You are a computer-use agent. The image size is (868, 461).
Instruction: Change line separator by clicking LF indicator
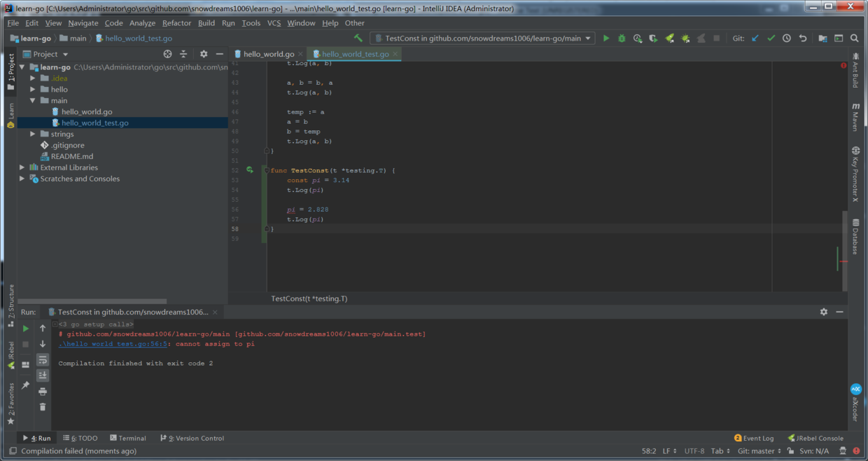click(x=668, y=450)
